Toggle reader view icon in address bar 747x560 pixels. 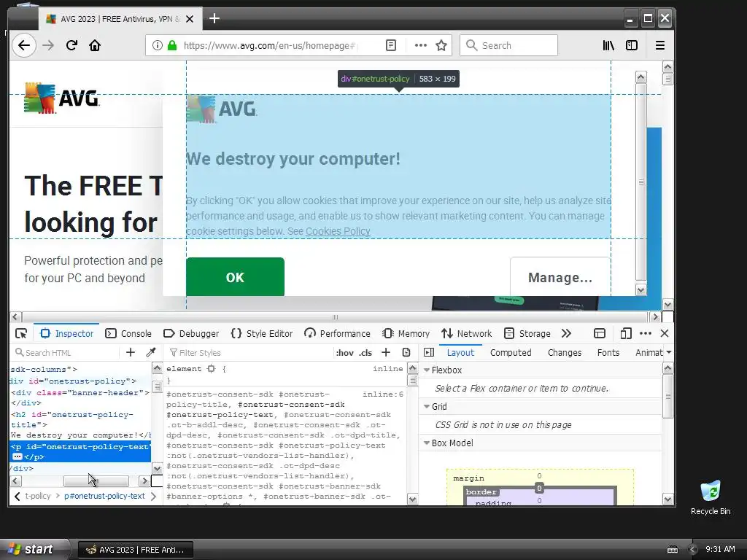click(391, 45)
